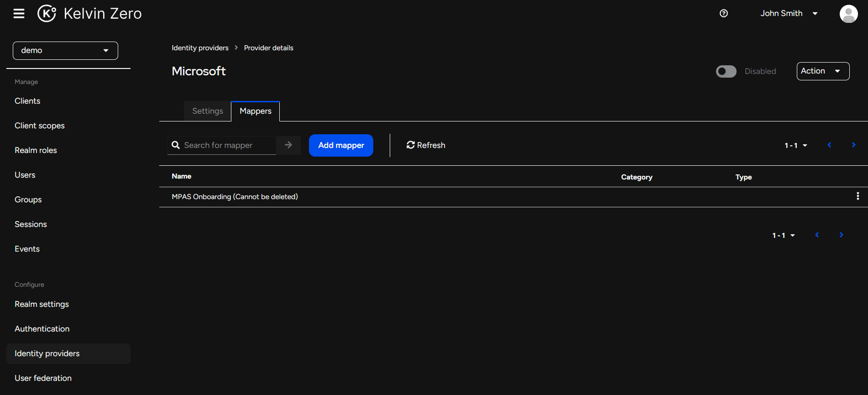Click the search magnifier icon
This screenshot has height=395, width=868.
pos(176,145)
